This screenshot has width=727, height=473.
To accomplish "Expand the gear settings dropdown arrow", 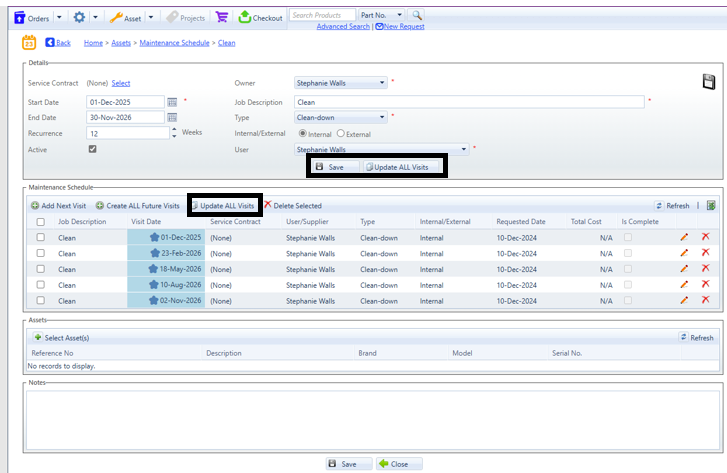I will click(95, 18).
